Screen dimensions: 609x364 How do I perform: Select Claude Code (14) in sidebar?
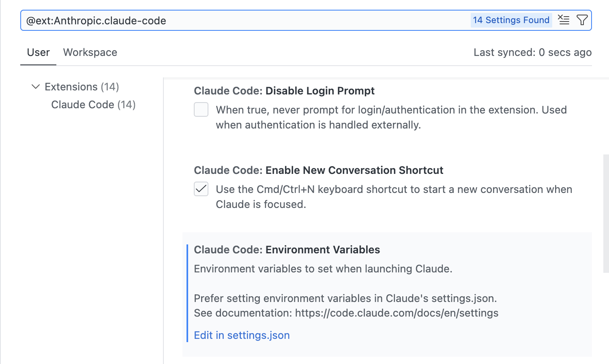tap(93, 105)
